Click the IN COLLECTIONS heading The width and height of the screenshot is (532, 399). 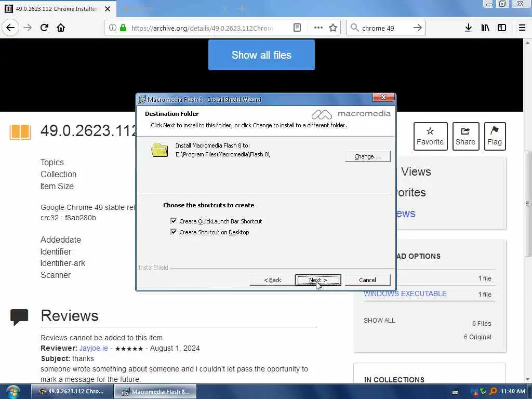pos(394,380)
